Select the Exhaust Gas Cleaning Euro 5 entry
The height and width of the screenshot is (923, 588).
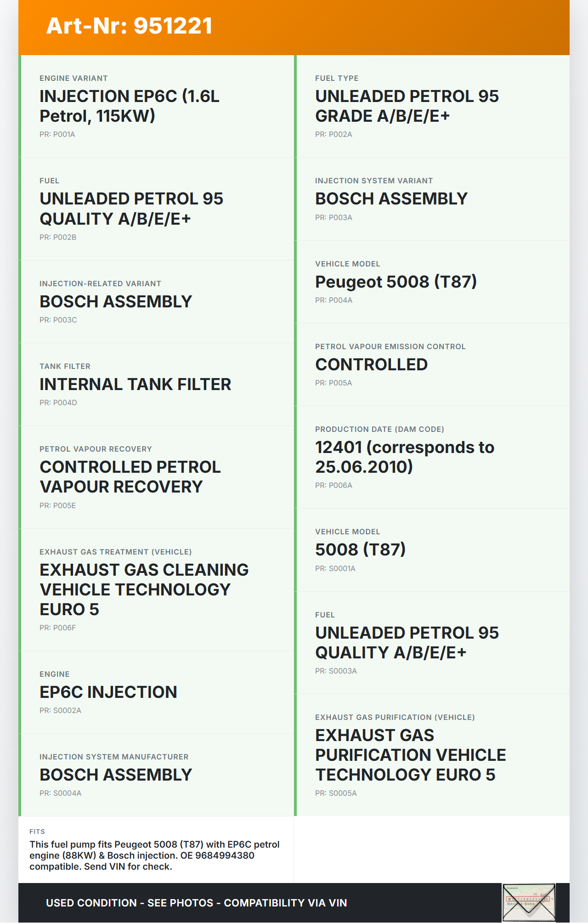(157, 589)
